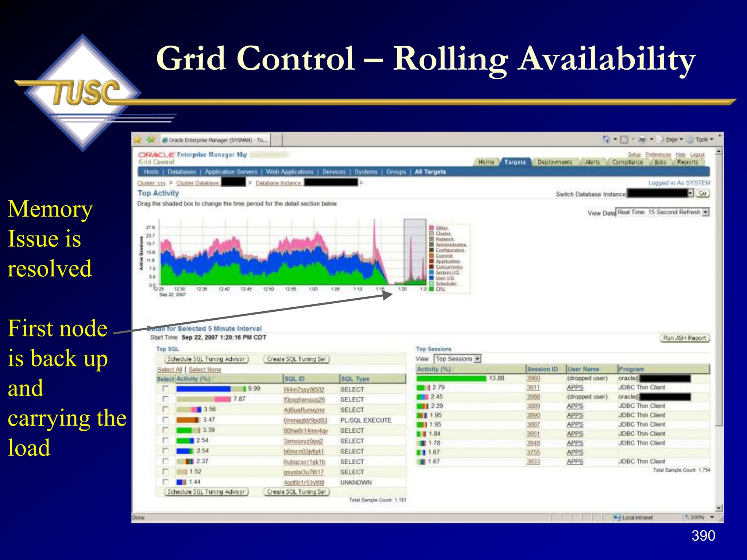Open session ID 3960 link
Viewport: 747px width, 560px height.
click(x=533, y=378)
